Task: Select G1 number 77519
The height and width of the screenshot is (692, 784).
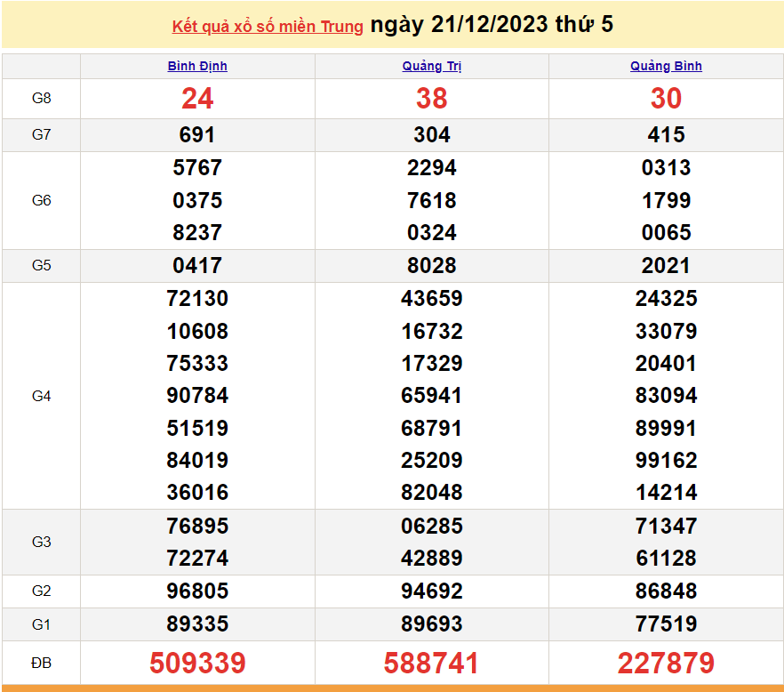Action: click(x=666, y=624)
